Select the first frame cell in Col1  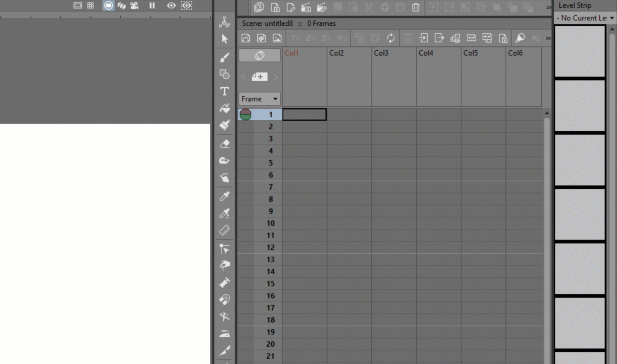[x=304, y=114]
